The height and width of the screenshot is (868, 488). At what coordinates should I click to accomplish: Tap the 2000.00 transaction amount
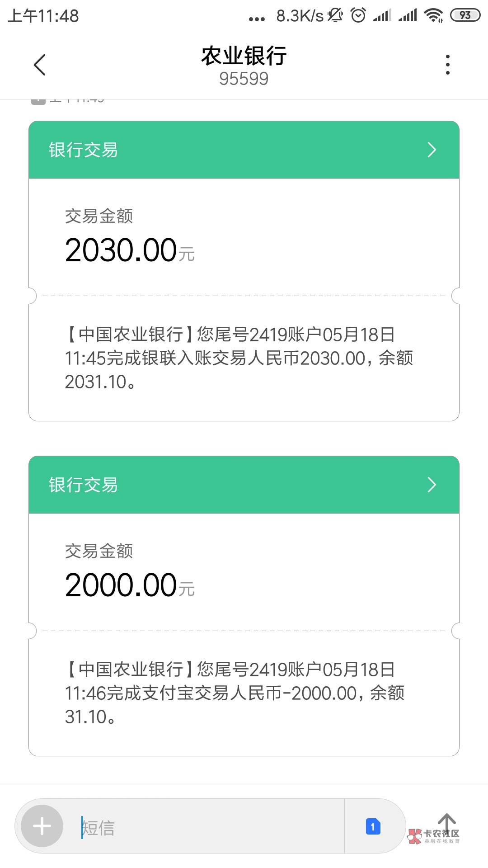(x=121, y=585)
